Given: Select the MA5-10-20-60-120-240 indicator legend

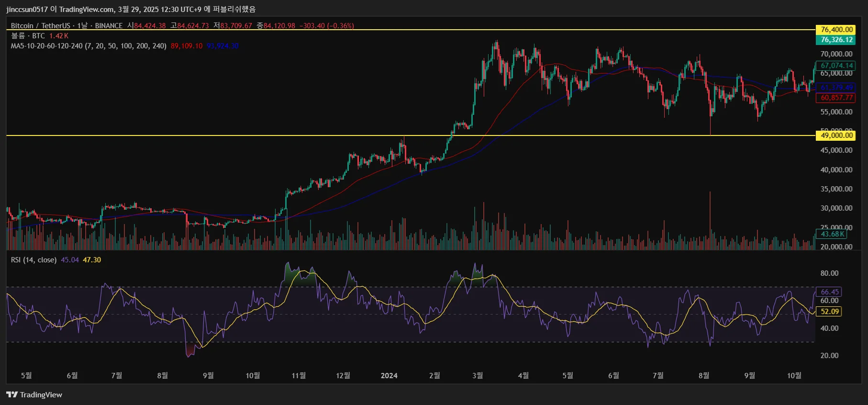Looking at the screenshot, I should click(x=89, y=46).
